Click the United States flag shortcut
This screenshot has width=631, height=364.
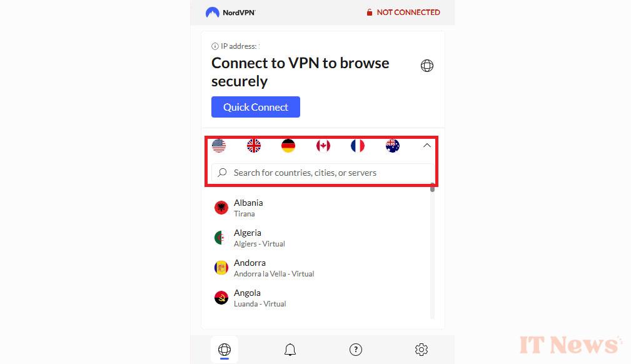point(219,146)
